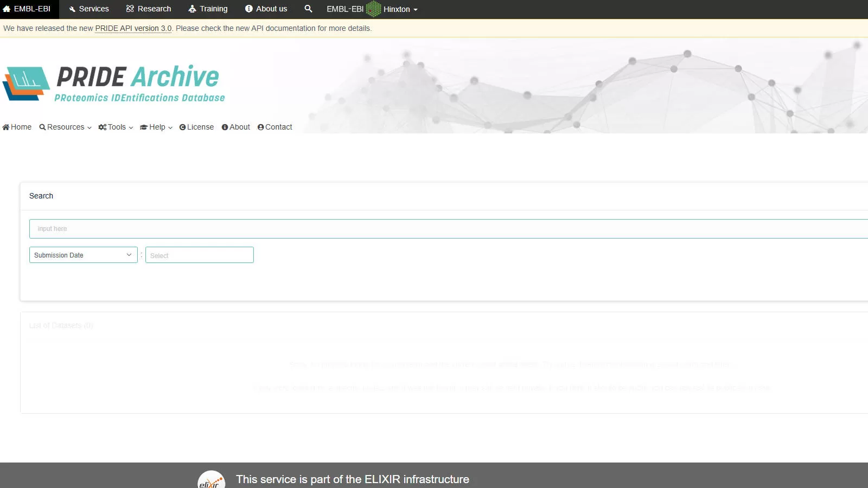Go to Home in PRIDE navigation
Screen dimensions: 868x488
tap(17, 127)
